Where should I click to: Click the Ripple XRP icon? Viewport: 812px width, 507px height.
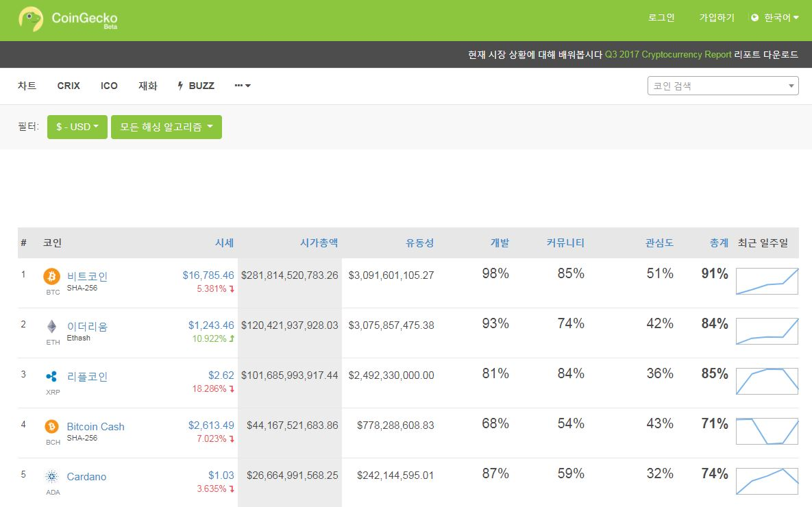click(x=52, y=377)
